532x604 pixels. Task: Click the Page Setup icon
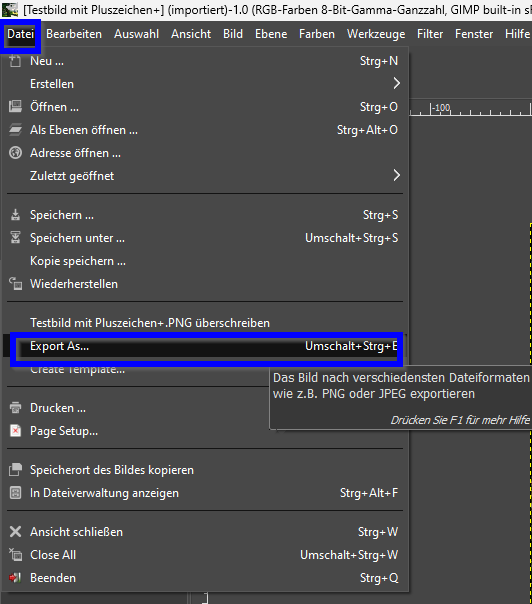[x=15, y=431]
